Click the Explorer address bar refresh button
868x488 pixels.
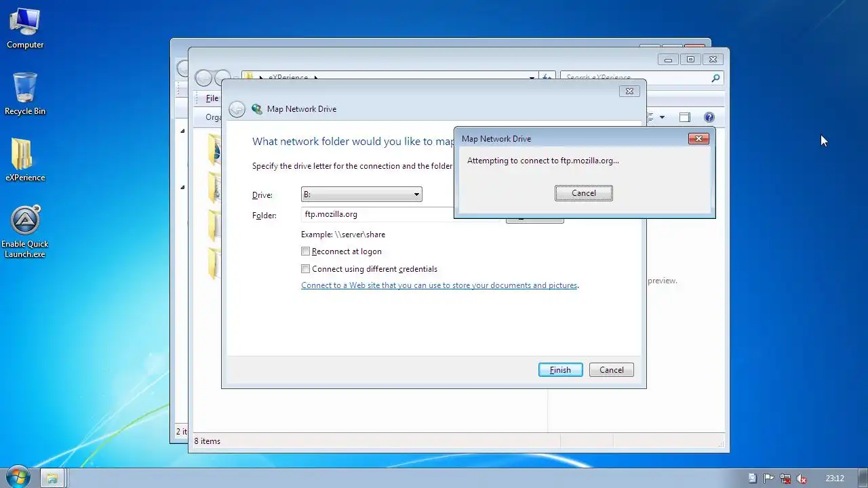coord(547,78)
